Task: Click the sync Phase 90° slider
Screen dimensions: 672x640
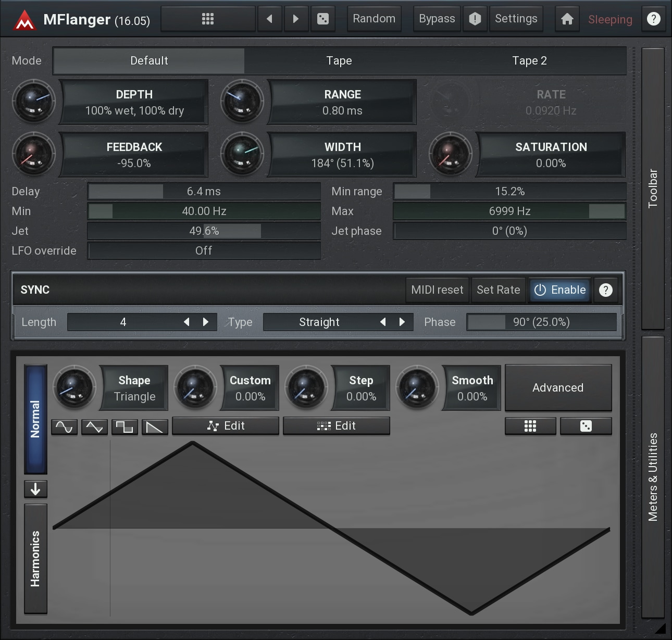Action: (x=541, y=322)
